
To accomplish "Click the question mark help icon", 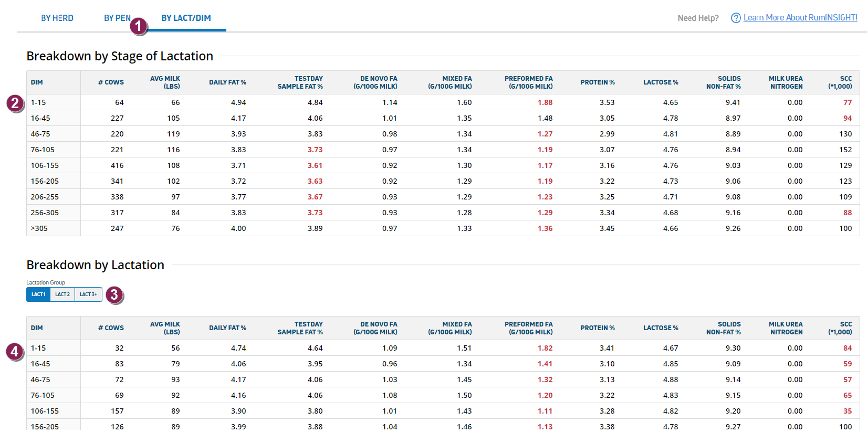I will (736, 18).
